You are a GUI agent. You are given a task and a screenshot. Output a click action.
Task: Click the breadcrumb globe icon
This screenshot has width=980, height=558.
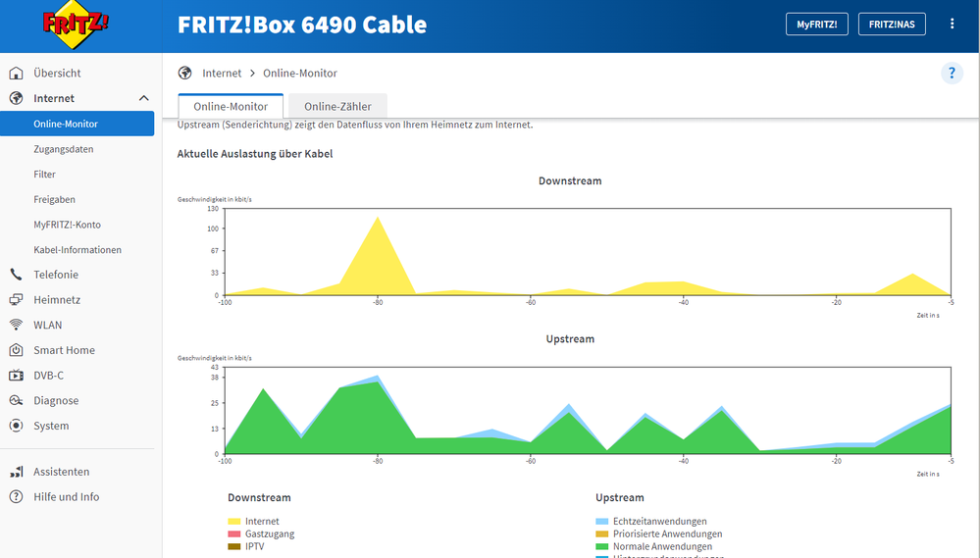click(185, 74)
